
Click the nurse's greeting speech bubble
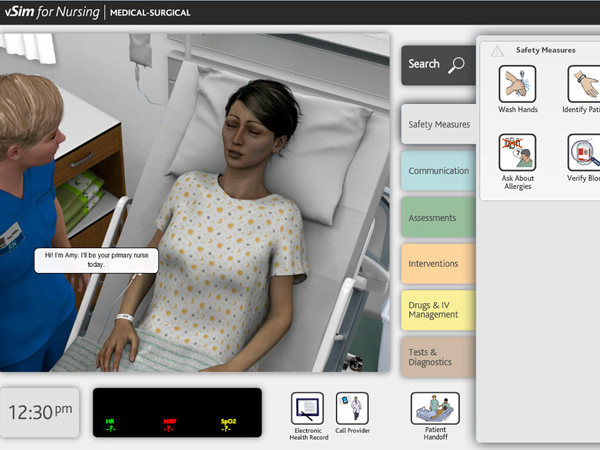[84, 260]
